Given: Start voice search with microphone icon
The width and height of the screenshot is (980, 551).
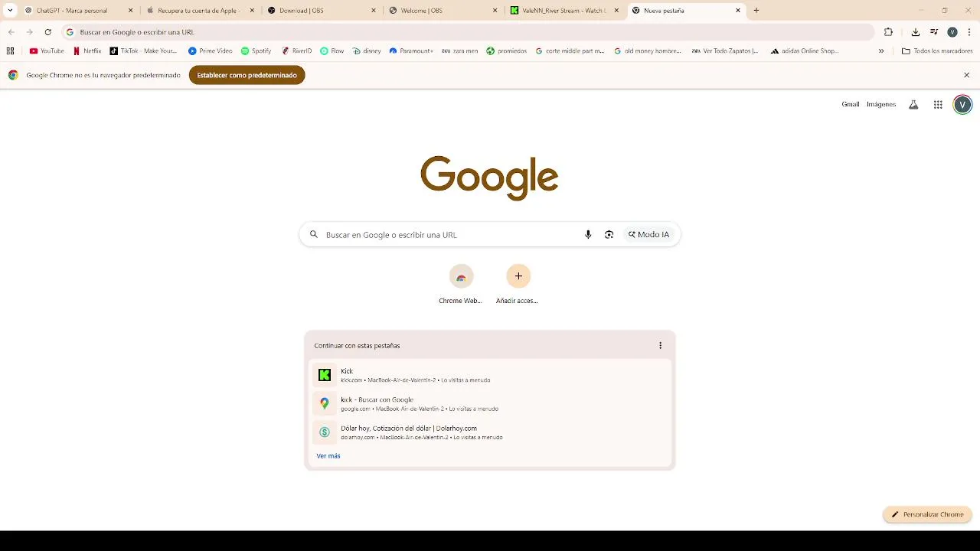Looking at the screenshot, I should [x=588, y=235].
